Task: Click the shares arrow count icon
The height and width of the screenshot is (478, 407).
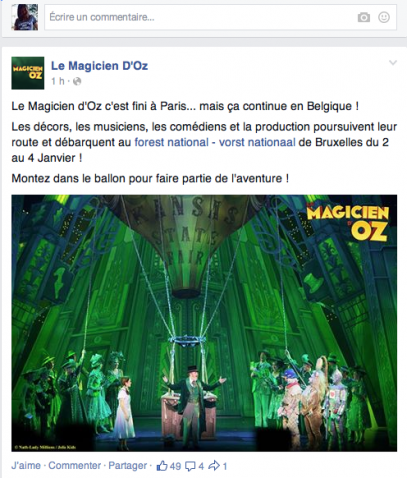Action: pos(214,466)
